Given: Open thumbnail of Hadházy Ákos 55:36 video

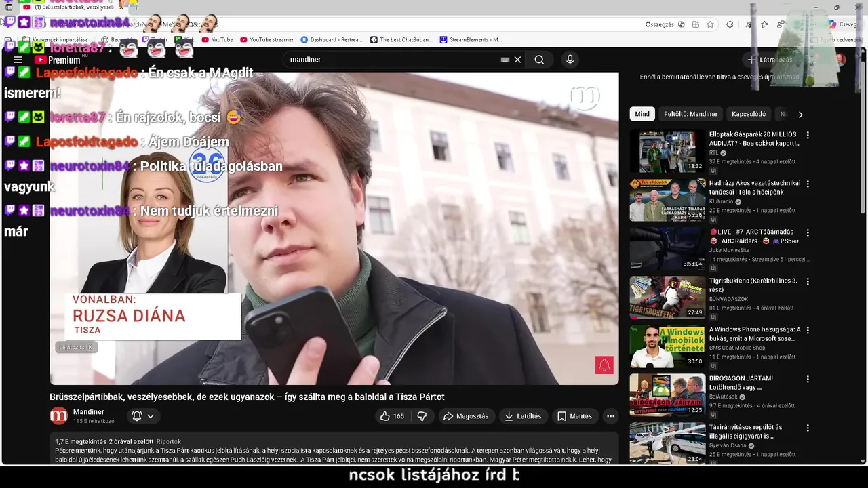Looking at the screenshot, I should point(667,200).
